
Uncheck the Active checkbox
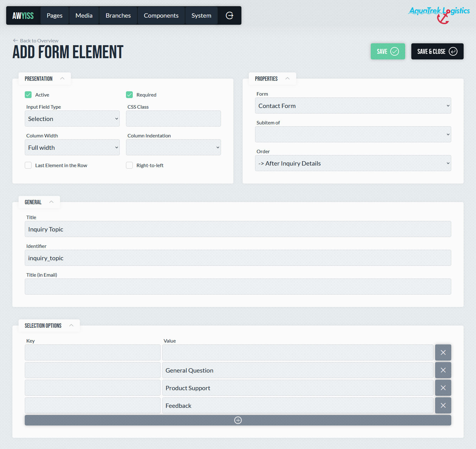coord(28,95)
